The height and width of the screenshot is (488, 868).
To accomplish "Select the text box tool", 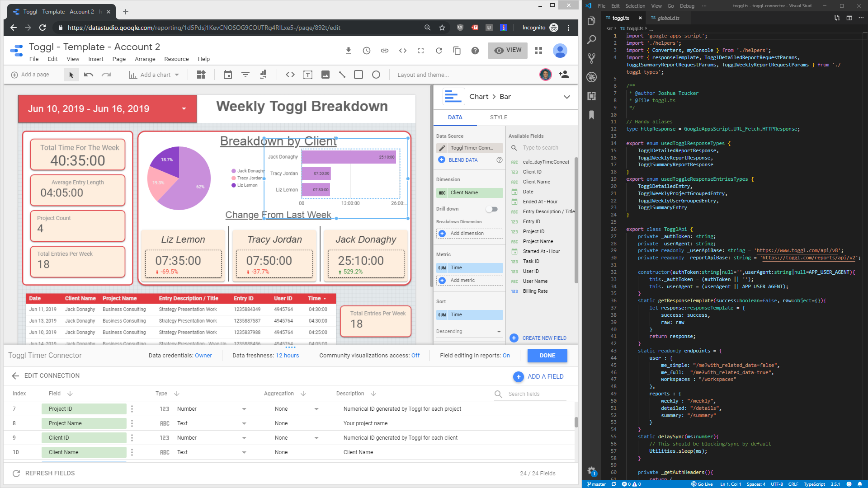I will [308, 75].
